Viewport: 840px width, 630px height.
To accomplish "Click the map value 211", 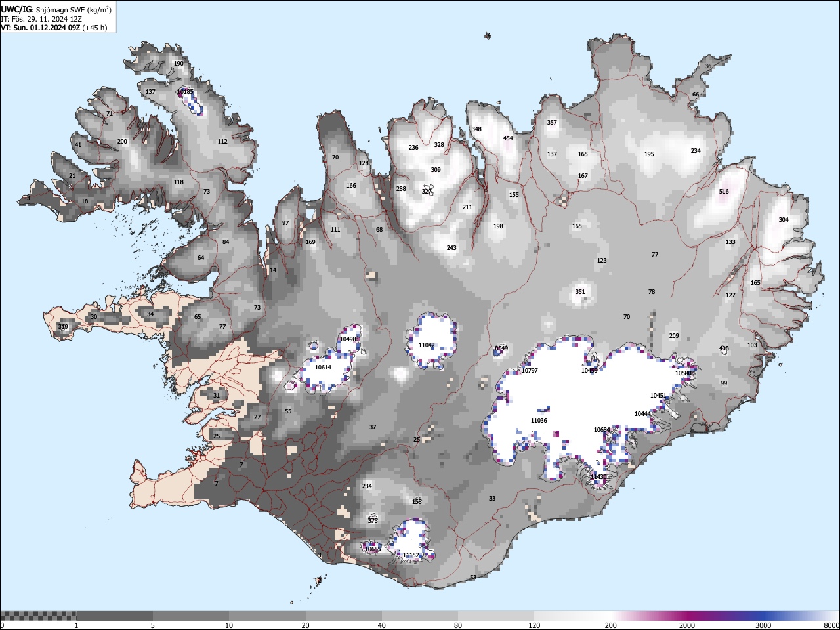I will point(467,207).
